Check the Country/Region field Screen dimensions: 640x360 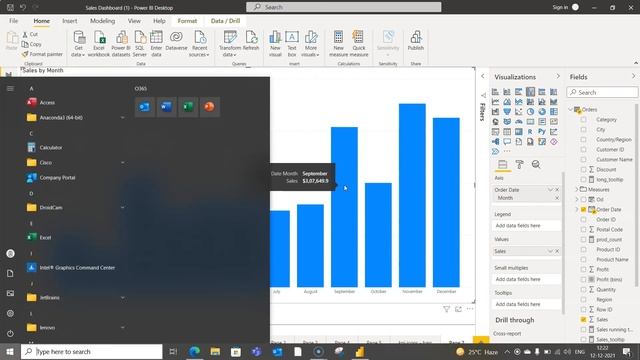click(x=583, y=140)
